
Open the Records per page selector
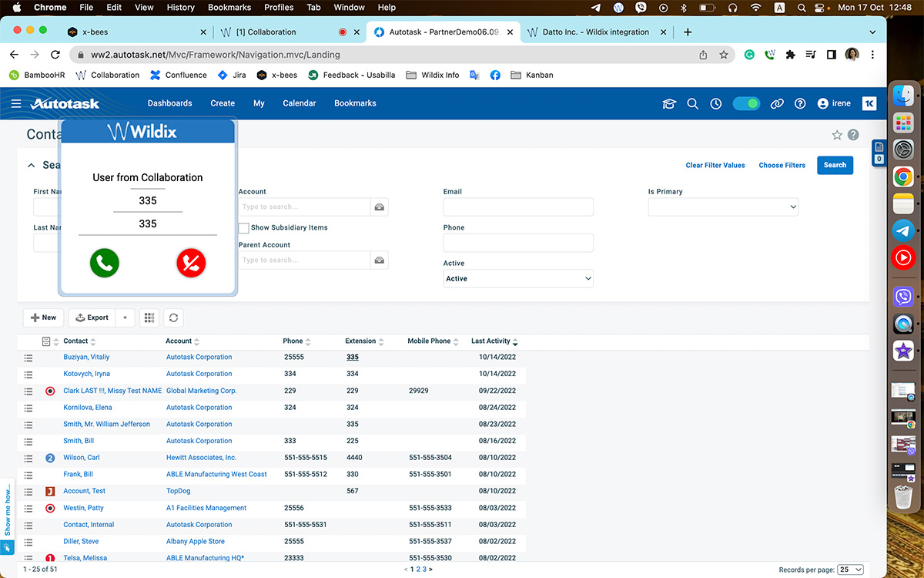(x=850, y=569)
